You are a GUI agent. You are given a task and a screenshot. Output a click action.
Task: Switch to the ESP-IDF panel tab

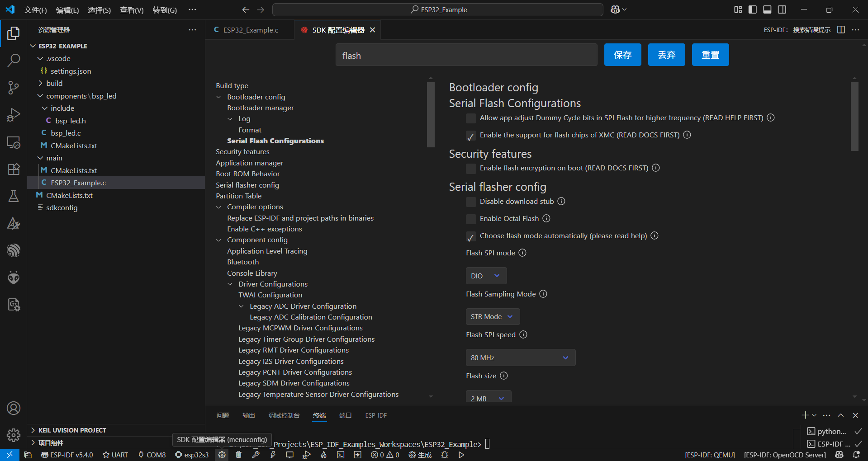376,415
